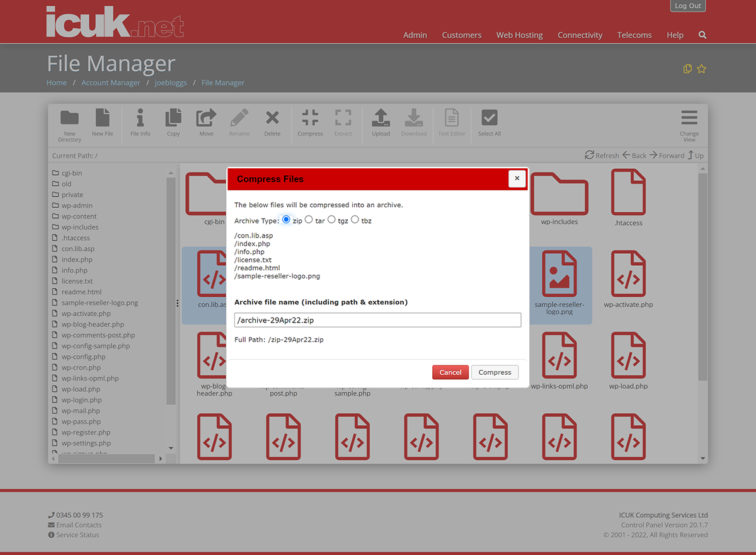This screenshot has height=555, width=756.
Task: Click the New Directory toolbar icon
Action: (69, 118)
